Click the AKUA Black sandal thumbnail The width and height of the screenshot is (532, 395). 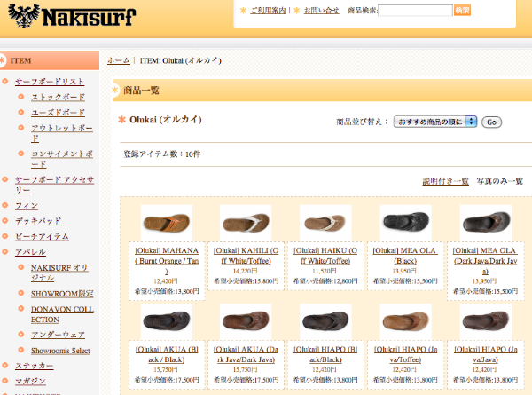pos(167,321)
